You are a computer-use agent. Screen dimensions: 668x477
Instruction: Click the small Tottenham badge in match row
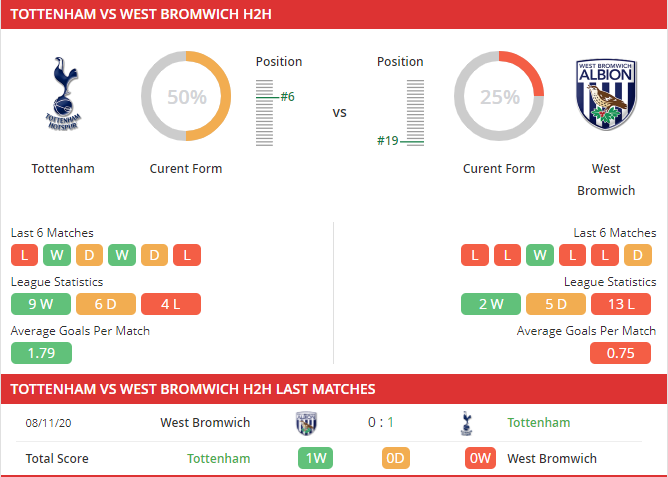point(466,423)
